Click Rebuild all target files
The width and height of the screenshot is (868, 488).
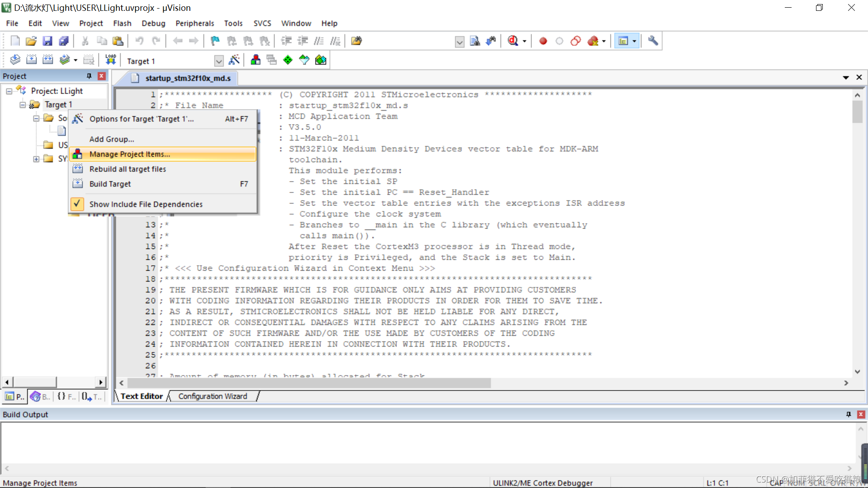127,169
